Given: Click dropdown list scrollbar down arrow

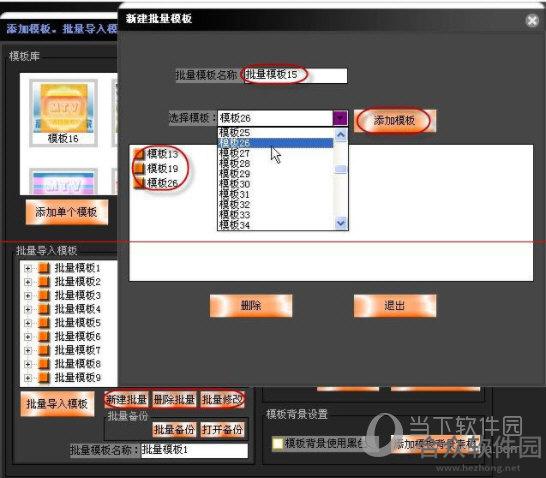Looking at the screenshot, I should (341, 222).
